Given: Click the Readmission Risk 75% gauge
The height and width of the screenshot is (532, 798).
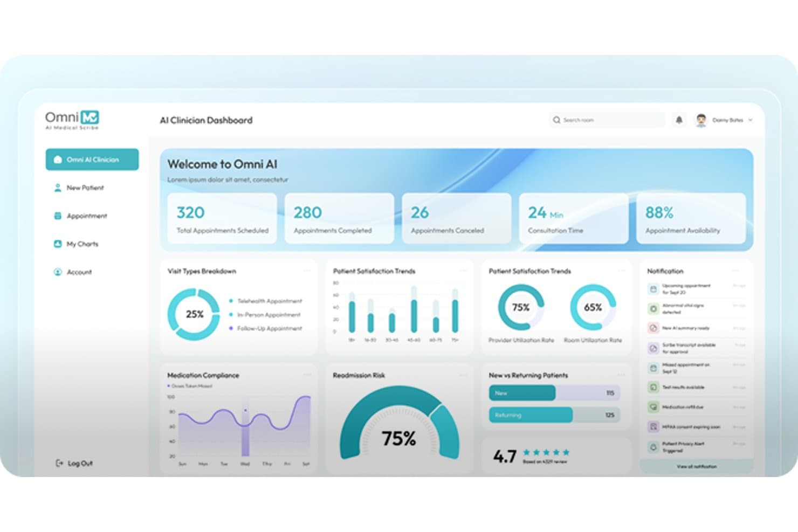Looking at the screenshot, I should click(x=400, y=424).
